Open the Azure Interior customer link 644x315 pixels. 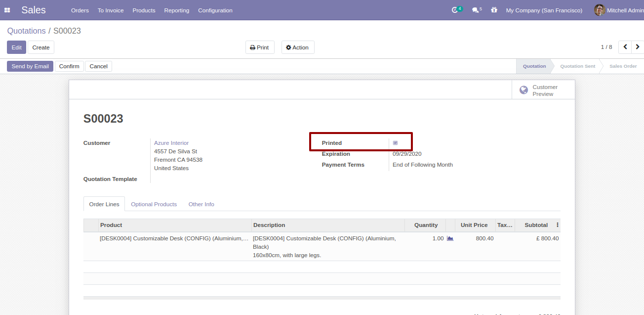pos(171,143)
